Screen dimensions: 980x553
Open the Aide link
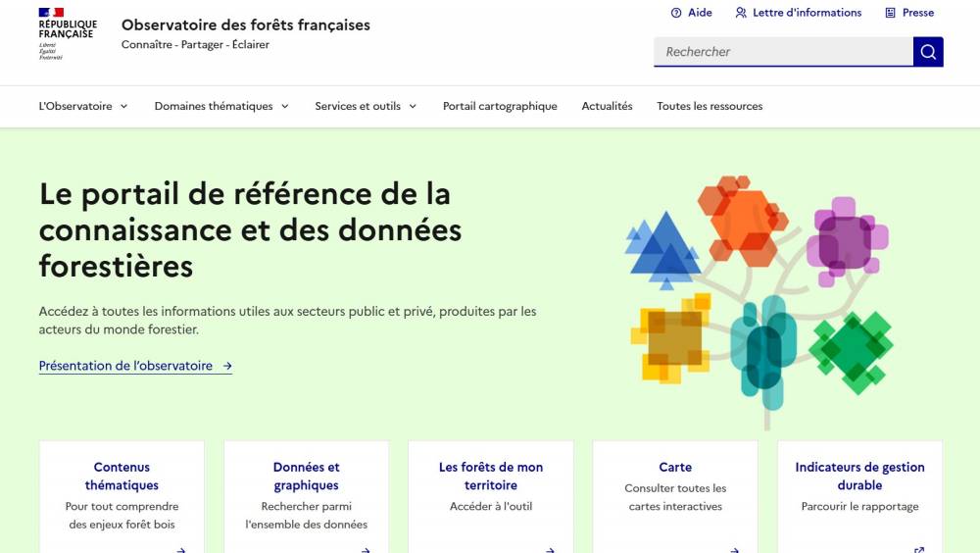pyautogui.click(x=691, y=13)
